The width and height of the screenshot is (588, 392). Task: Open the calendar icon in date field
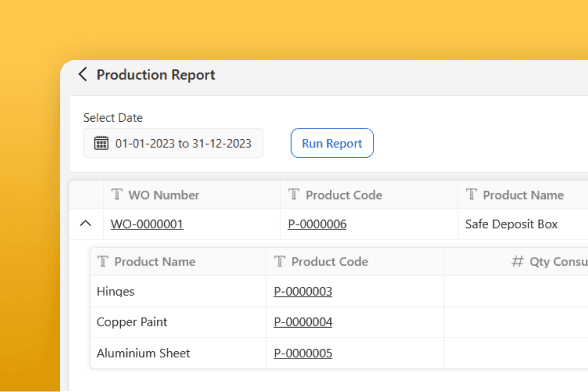coord(101,143)
